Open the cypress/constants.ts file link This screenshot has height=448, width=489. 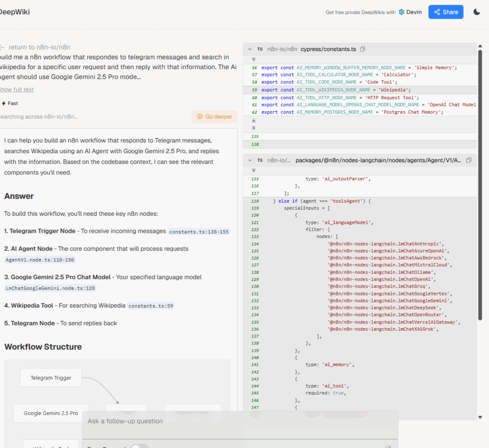[328, 49]
